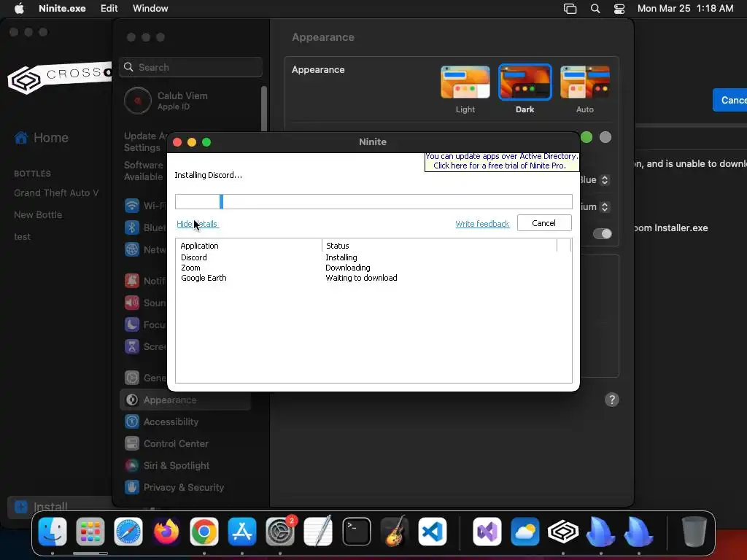This screenshot has height=560, width=747.
Task: Choose the Dark appearance thumbnail
Action: 525,82
